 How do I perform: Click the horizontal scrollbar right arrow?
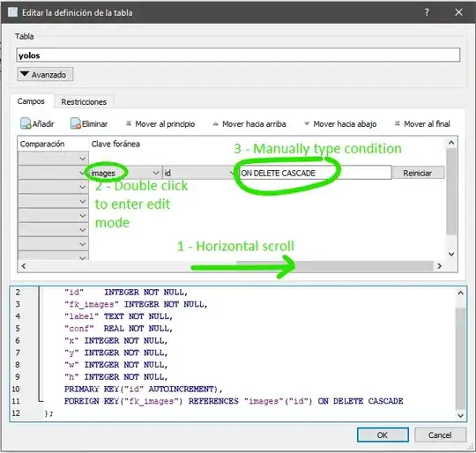pos(439,266)
